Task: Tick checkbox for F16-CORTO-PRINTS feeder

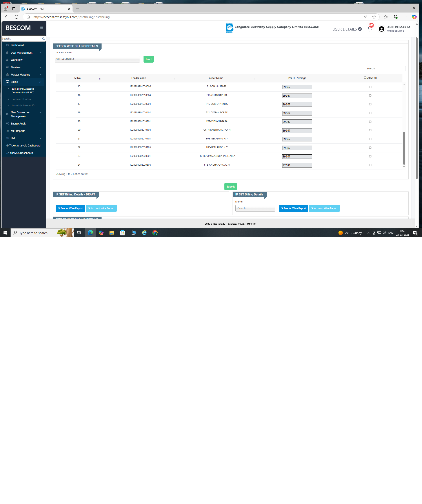Action: 370,104
